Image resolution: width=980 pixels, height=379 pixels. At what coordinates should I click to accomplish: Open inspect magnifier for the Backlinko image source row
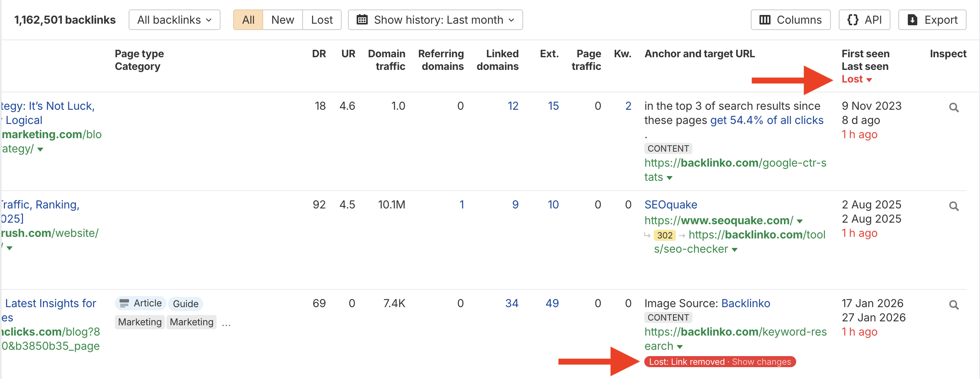tap(954, 305)
